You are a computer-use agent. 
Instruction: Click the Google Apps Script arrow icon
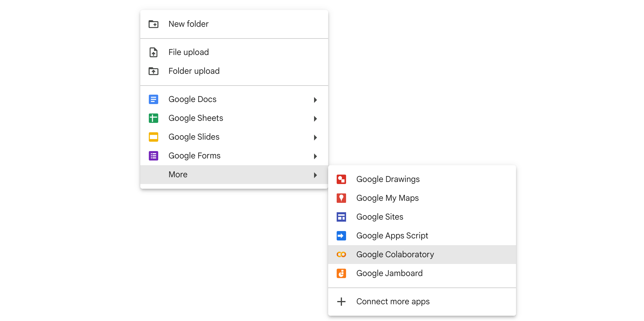(x=341, y=236)
